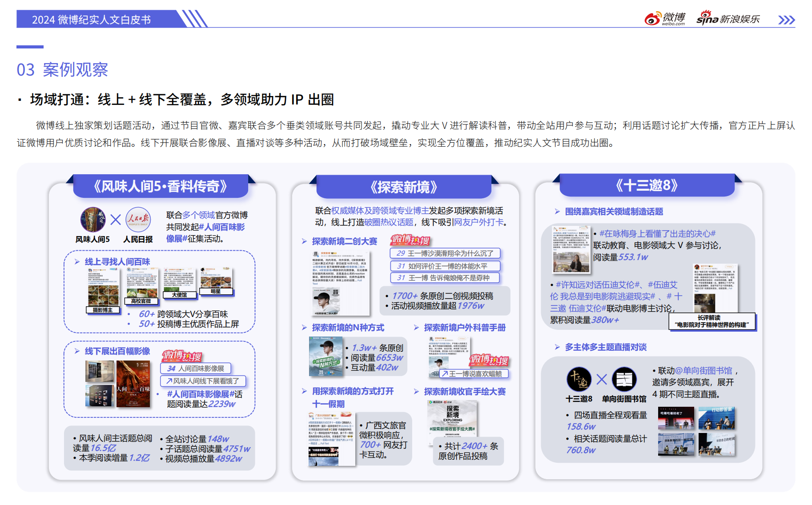Click hot search 31 如何评价王一博的体能水平

[445, 266]
